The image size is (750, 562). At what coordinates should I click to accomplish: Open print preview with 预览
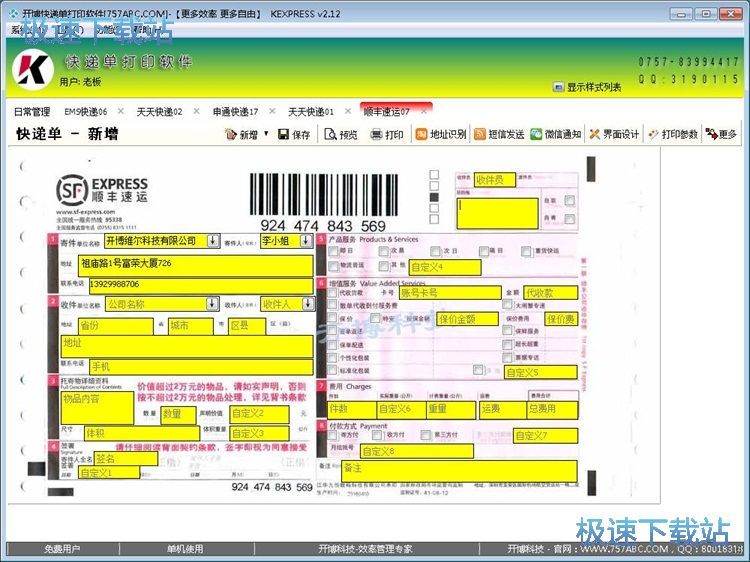(x=341, y=134)
